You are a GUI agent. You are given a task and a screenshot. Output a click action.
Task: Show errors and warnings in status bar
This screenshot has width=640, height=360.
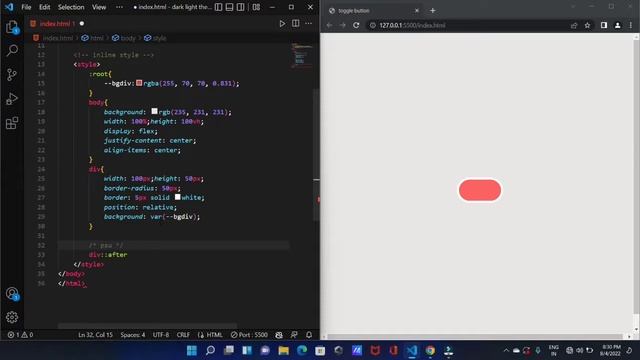20,335
